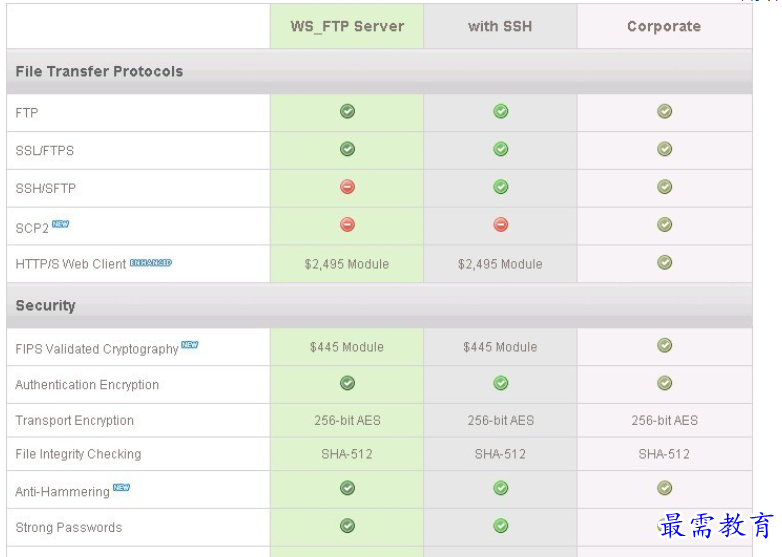Viewport: 782px width, 557px height.
Task: Click Strong Passwords check under WS_FTP Server
Action: [347, 526]
